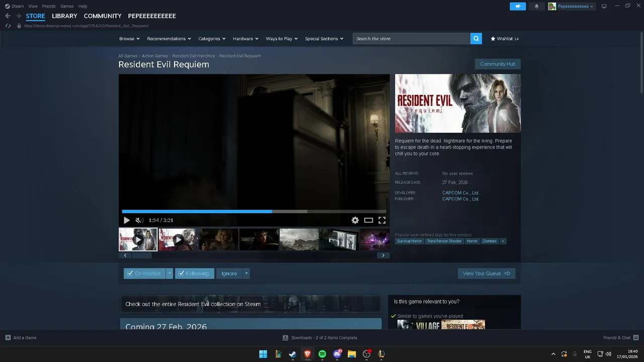
Task: Open Friends & Chat icon
Action: [636, 337]
